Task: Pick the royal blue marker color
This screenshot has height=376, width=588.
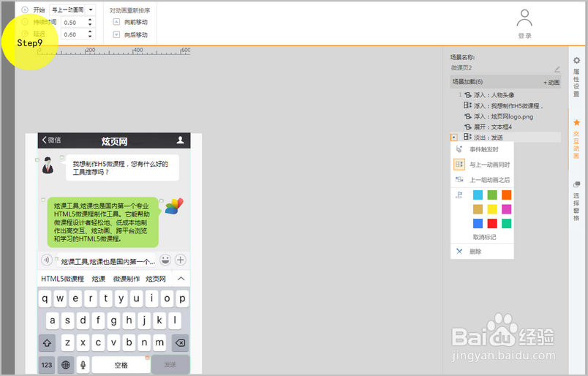Action: 478,223
